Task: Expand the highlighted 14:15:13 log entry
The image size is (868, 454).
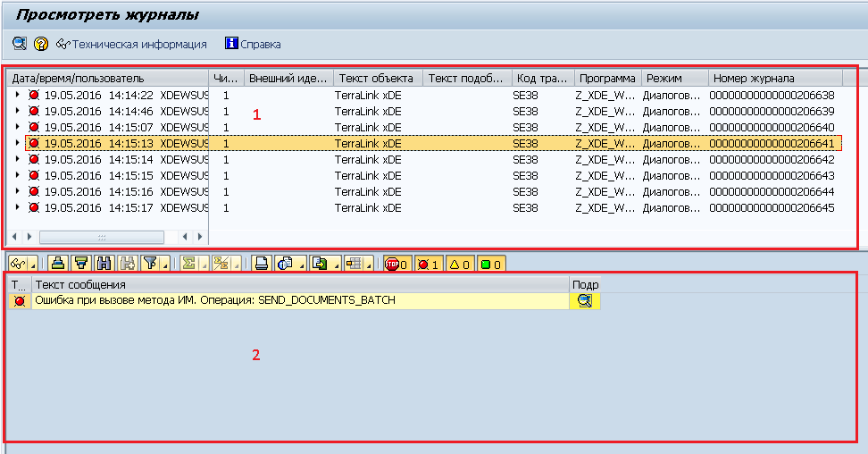Action: (18, 142)
